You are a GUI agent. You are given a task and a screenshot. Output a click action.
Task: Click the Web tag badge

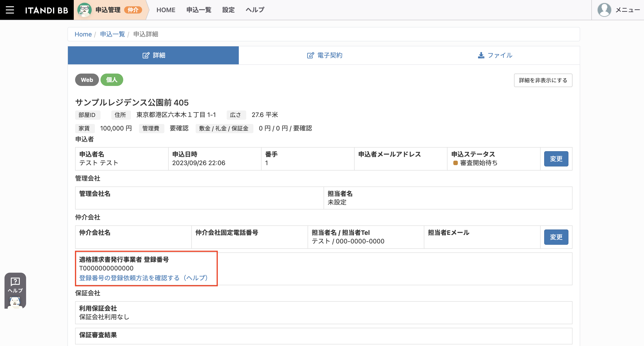(87, 80)
